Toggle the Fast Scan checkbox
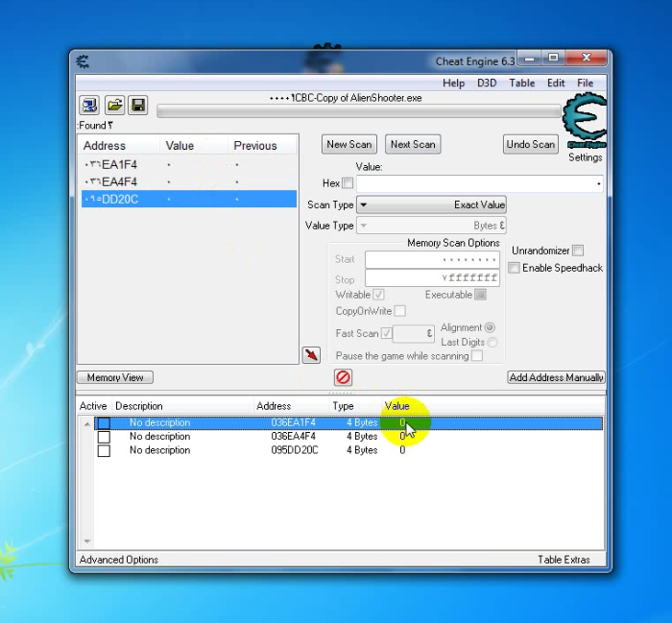 tap(386, 333)
